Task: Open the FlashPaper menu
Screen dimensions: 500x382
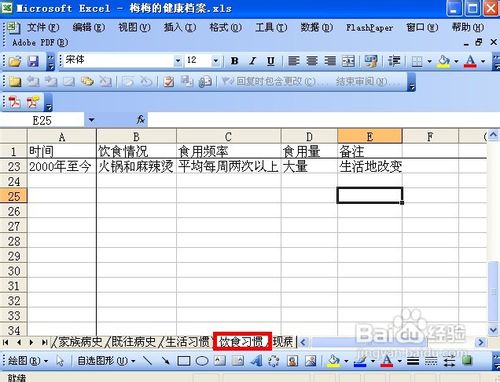Action: point(369,28)
